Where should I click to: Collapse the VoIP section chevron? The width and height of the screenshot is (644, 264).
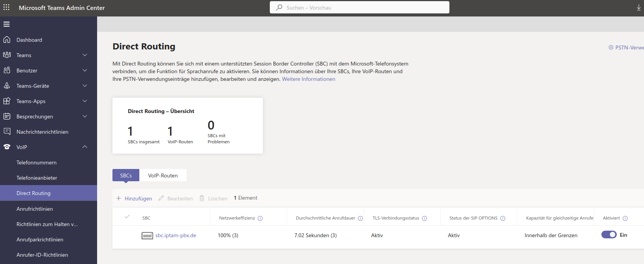85,147
